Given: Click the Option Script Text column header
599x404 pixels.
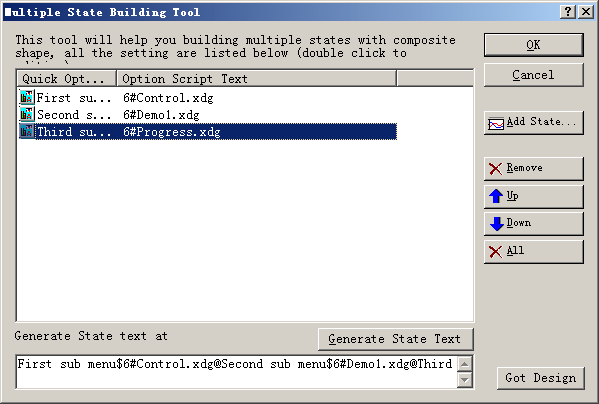Looking at the screenshot, I should [256, 79].
